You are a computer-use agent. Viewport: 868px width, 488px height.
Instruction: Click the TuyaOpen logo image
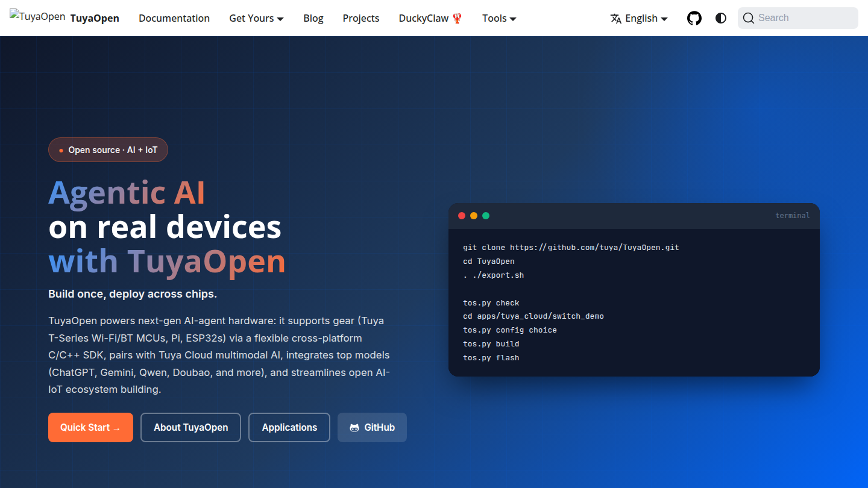(37, 17)
